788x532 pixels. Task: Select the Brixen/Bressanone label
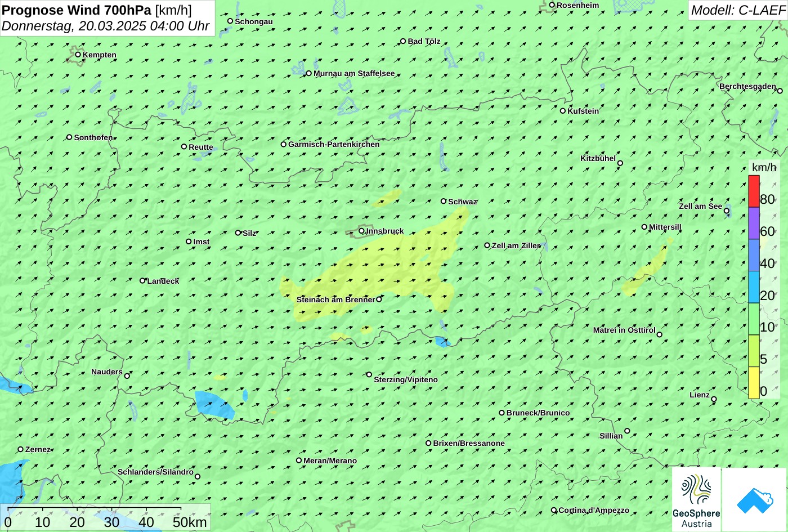pyautogui.click(x=469, y=443)
